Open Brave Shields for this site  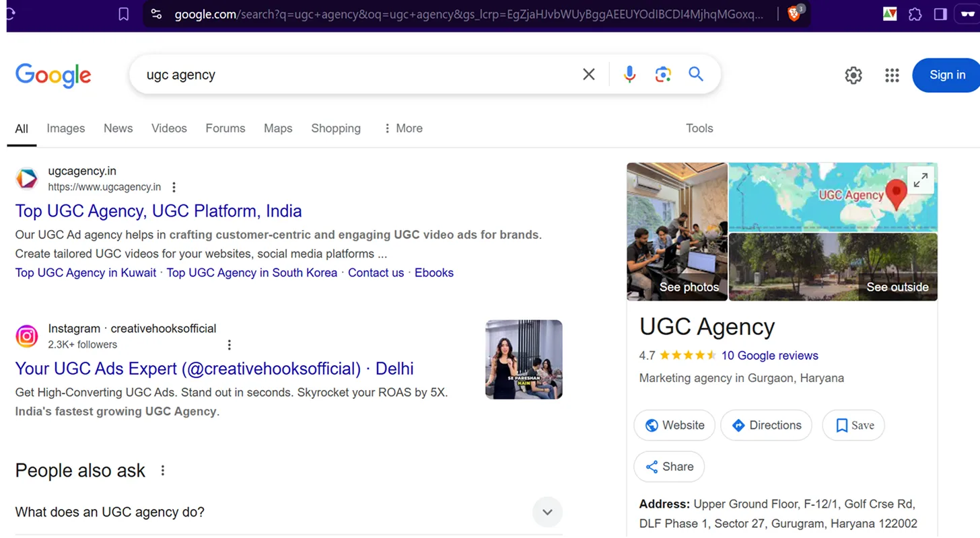pyautogui.click(x=794, y=13)
